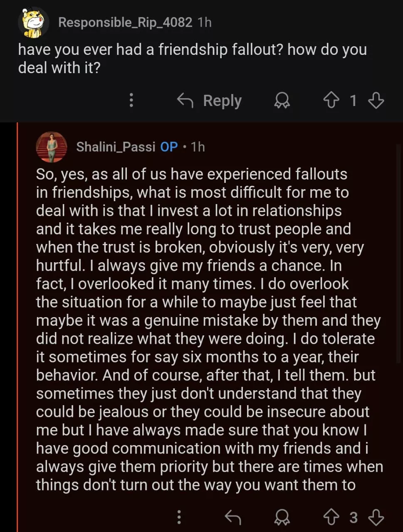Screen dimensions: 403x532
Task: Tap the vote count on Shalini_Passi's reply
Action: [x=354, y=517]
